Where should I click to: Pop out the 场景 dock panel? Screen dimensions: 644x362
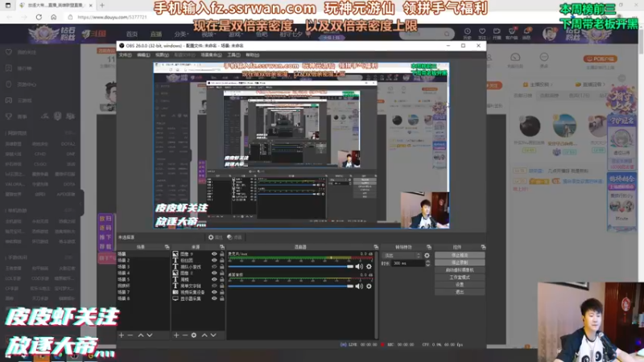point(167,247)
